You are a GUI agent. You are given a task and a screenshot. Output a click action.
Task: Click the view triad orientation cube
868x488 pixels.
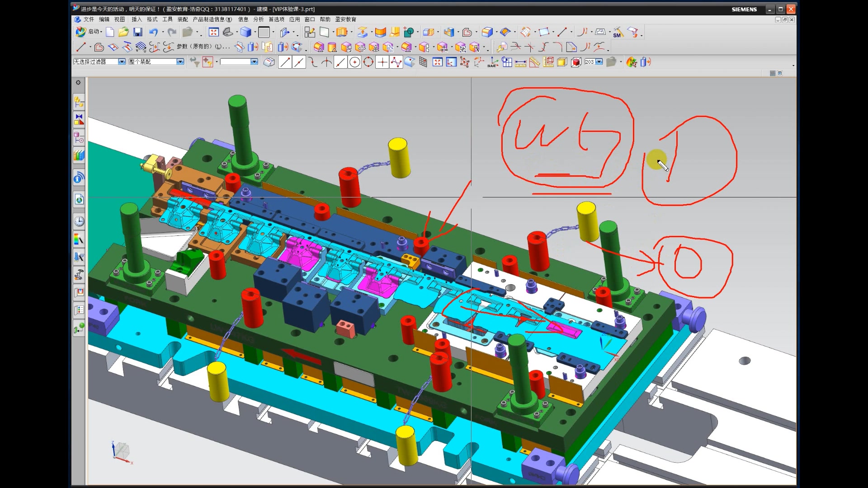pos(121,450)
